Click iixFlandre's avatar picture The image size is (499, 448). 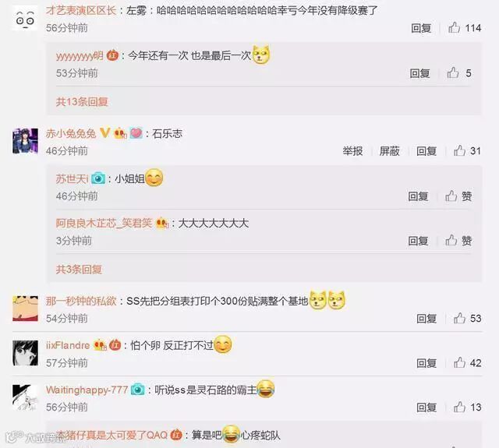(25, 353)
